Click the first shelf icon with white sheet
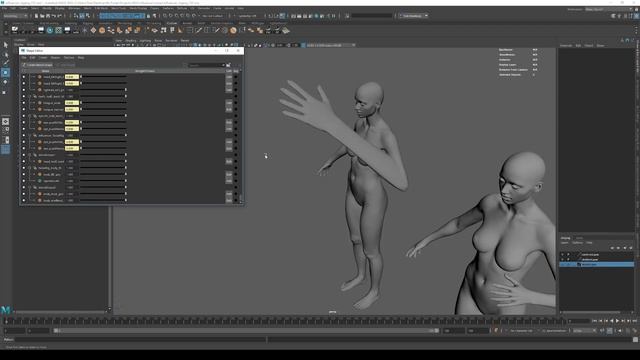This screenshot has height=360, width=640. point(15,30)
